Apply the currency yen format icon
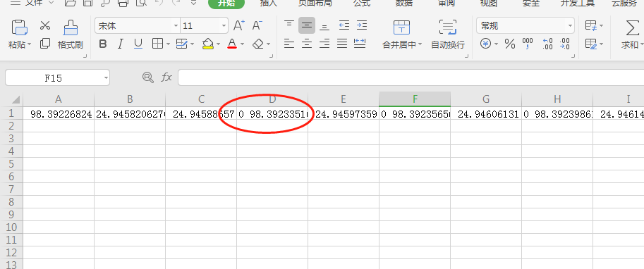644x269 pixels. 486,44
